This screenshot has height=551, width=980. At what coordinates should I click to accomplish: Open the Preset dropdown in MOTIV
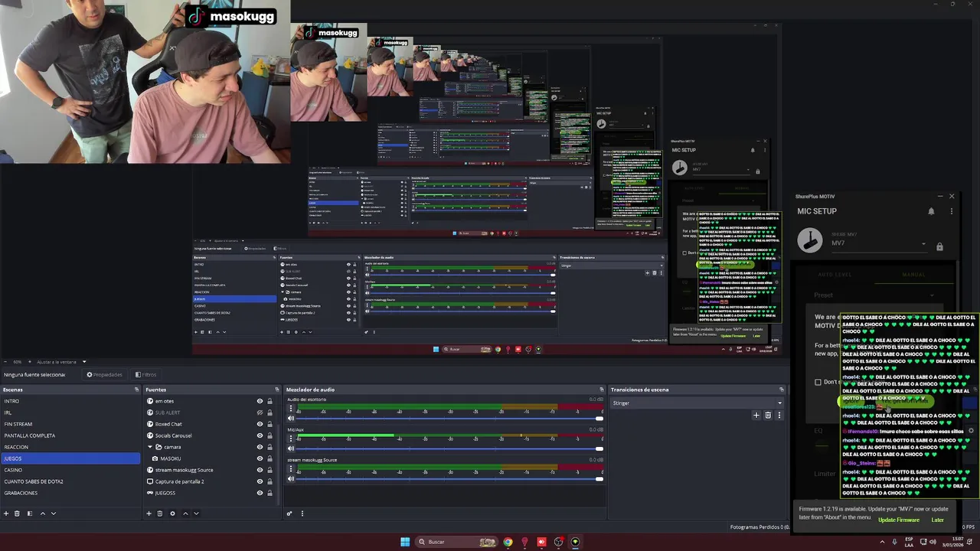(874, 295)
